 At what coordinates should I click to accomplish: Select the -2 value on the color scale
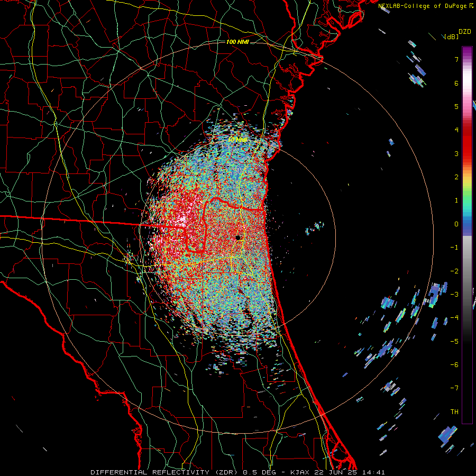pos(454,271)
